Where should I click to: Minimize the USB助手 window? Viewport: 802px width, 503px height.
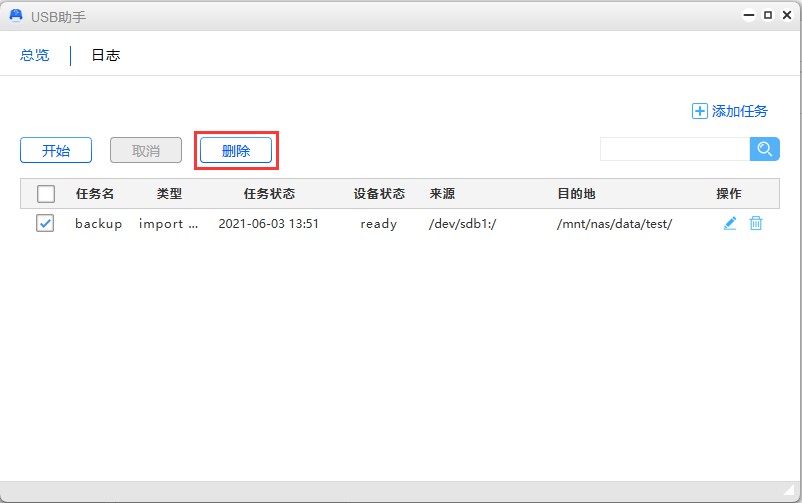748,16
